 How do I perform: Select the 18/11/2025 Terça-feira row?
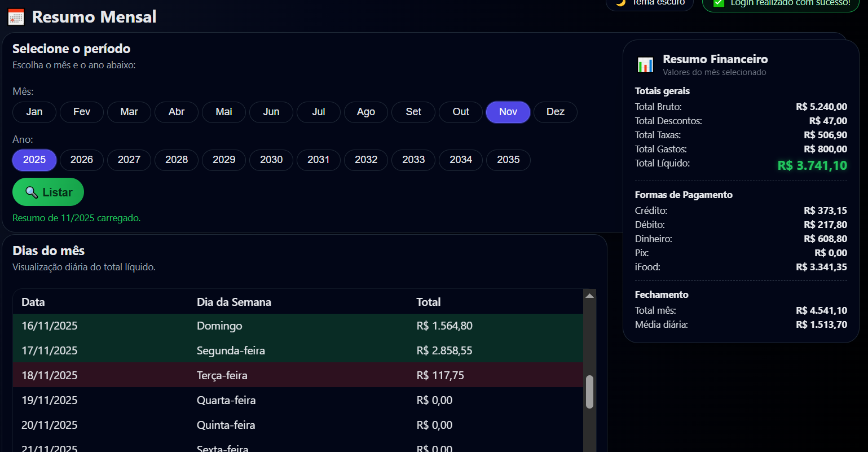298,375
